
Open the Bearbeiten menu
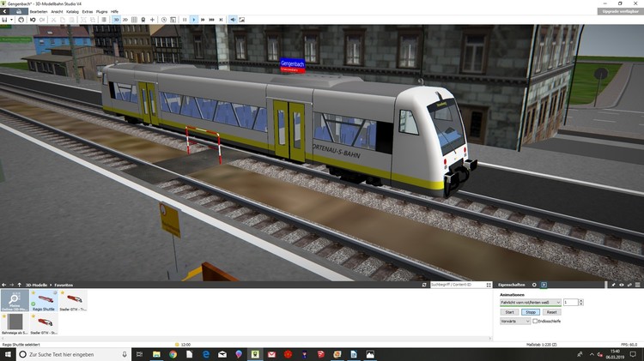tap(39, 11)
